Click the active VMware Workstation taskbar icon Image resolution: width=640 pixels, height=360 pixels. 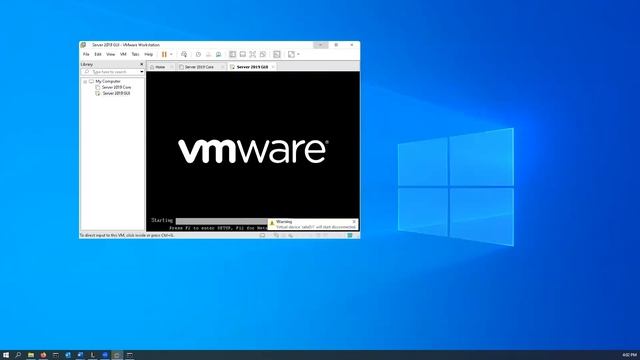point(117,355)
